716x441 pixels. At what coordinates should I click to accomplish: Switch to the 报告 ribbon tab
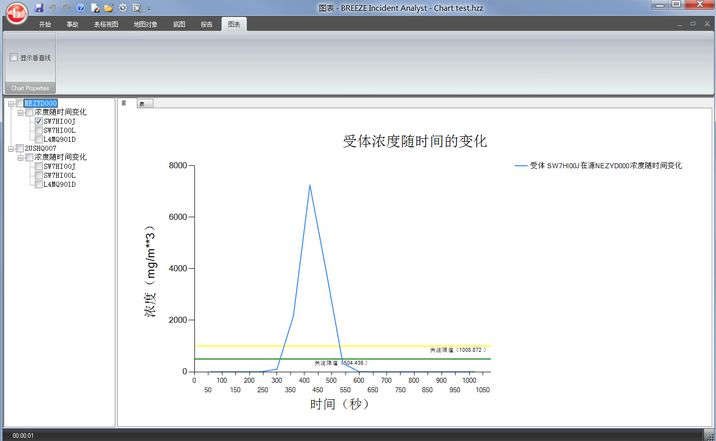click(x=206, y=24)
